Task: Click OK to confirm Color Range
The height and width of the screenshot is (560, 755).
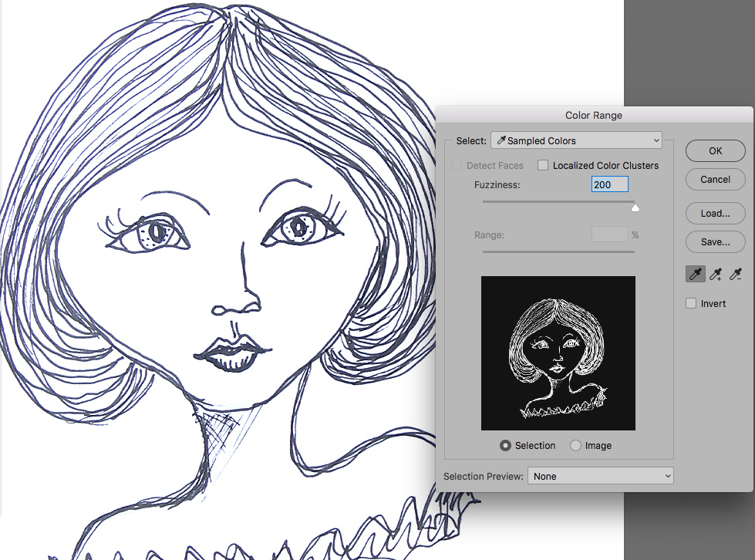Action: (715, 150)
